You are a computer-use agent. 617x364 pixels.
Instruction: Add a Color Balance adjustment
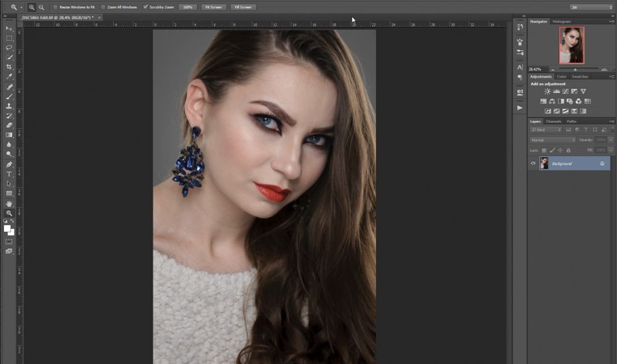click(x=551, y=101)
